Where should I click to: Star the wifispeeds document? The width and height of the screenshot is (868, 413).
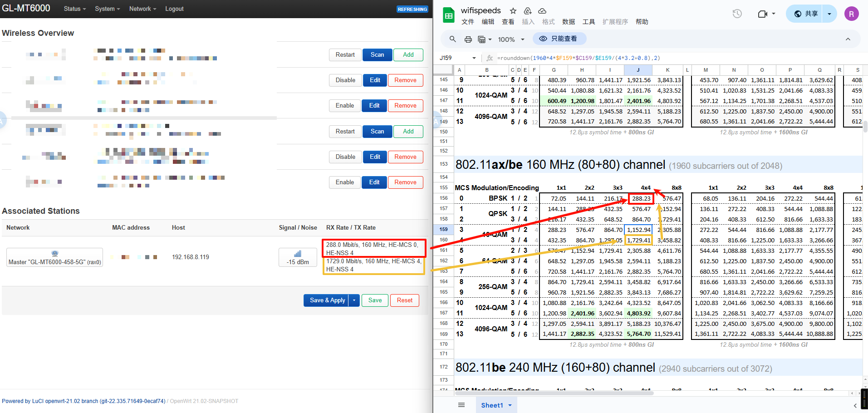513,11
